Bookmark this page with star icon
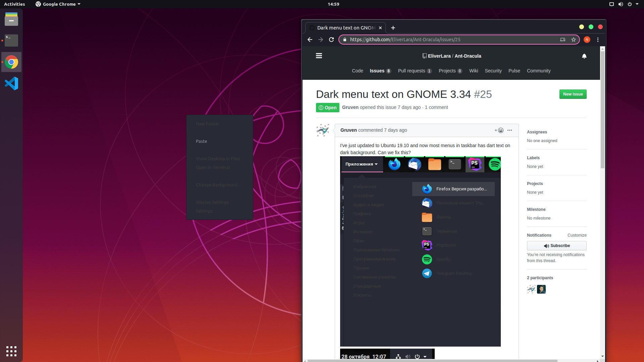 pyautogui.click(x=574, y=40)
